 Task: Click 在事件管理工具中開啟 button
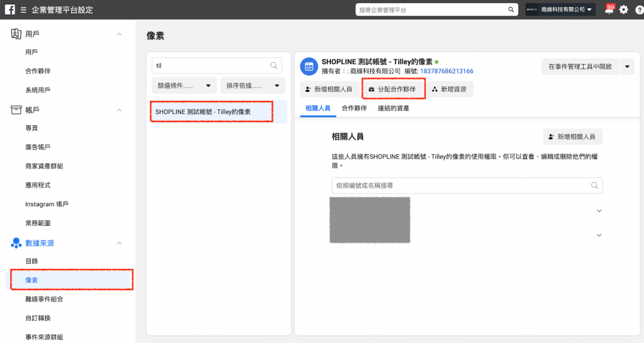[x=580, y=67]
